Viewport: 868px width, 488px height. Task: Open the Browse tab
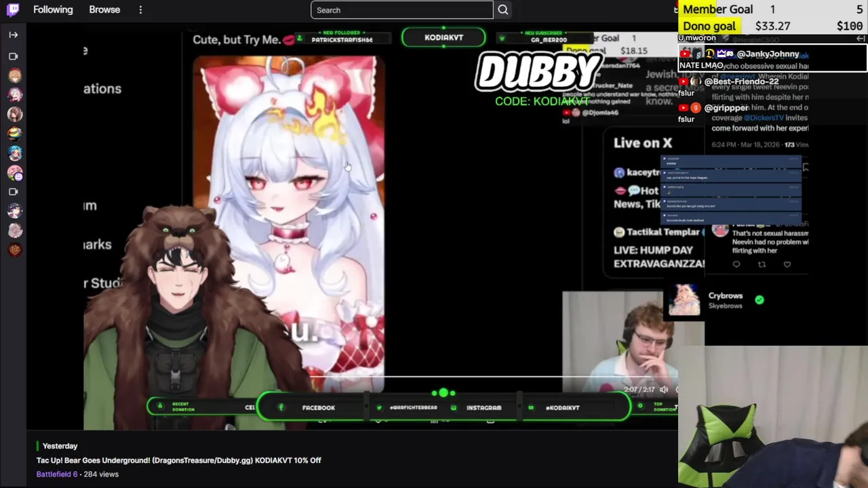coord(104,9)
